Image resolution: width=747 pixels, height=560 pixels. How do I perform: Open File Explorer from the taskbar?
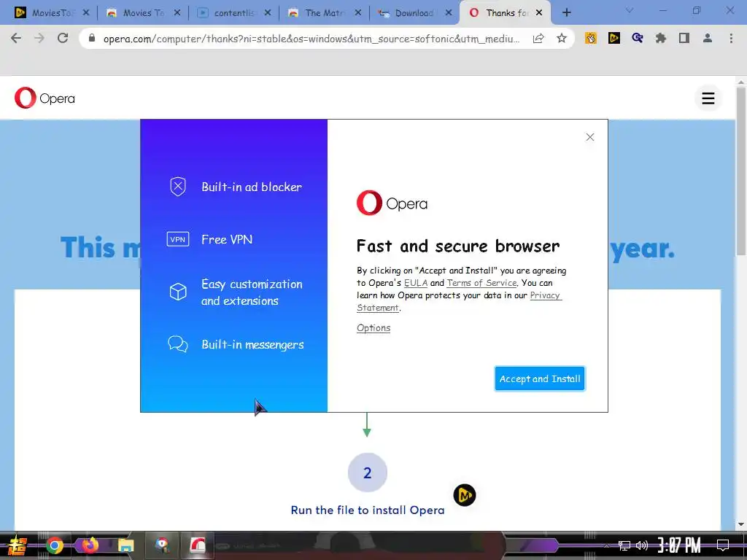pos(125,545)
